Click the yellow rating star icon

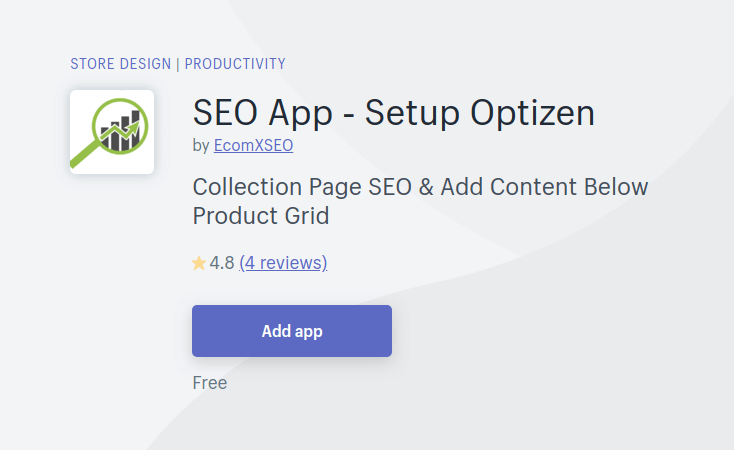[199, 263]
